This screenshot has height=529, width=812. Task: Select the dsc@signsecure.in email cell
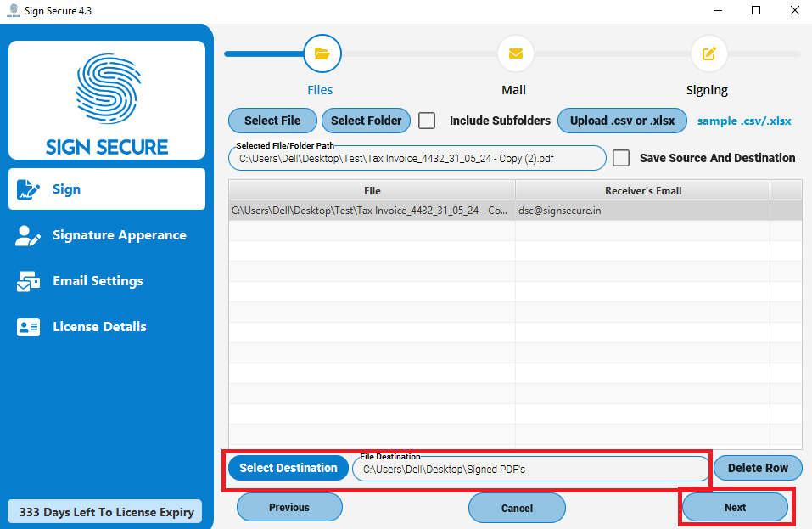point(642,211)
